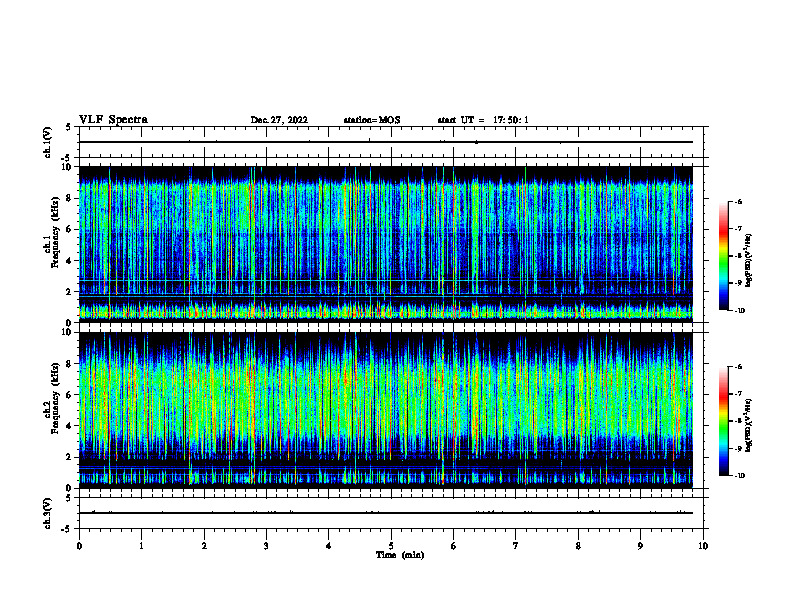Viewport: 792px width, 612px height.
Task: Click time axis tick label "4"
Action: [x=329, y=546]
